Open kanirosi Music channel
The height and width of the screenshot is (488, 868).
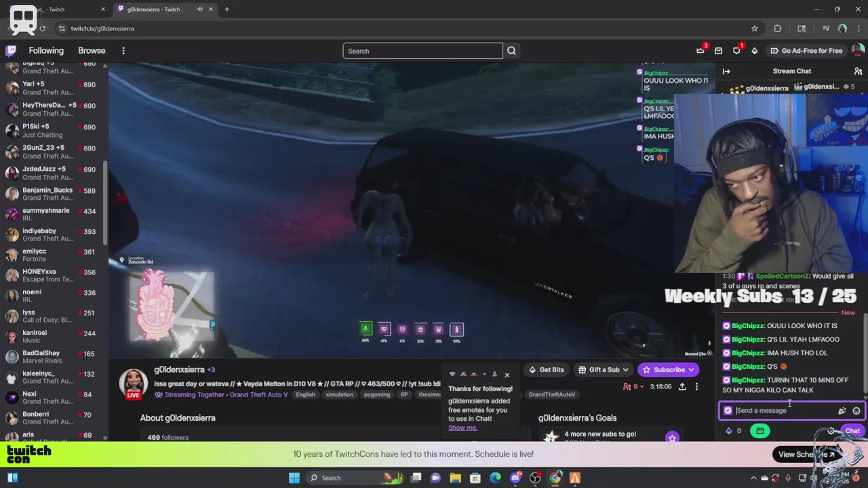click(53, 336)
